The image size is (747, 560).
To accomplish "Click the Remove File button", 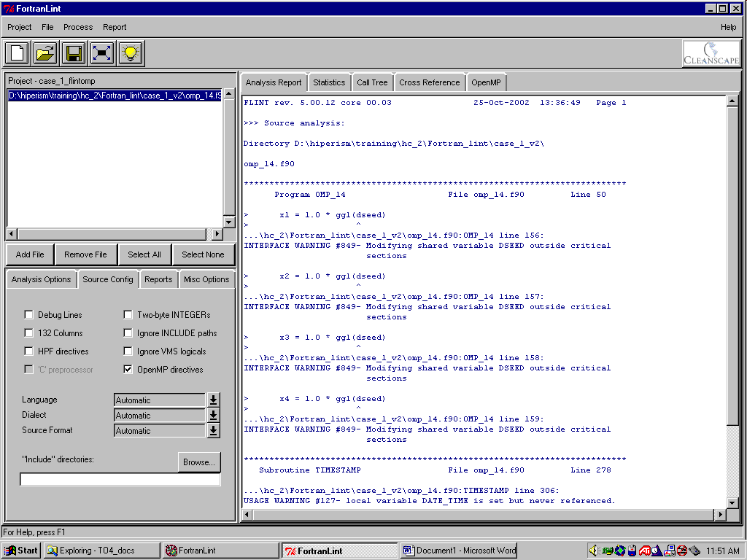I will (x=85, y=254).
